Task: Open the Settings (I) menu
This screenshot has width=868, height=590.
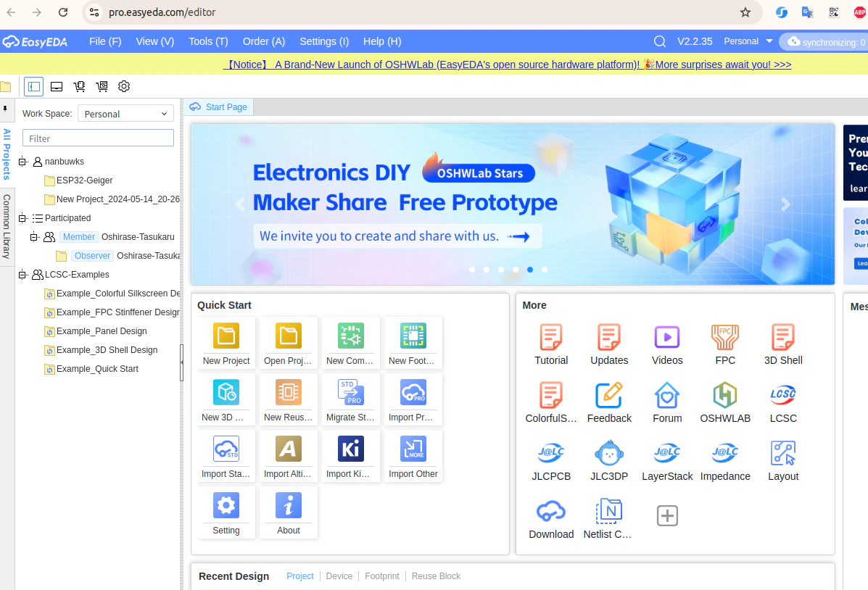Action: pyautogui.click(x=324, y=41)
